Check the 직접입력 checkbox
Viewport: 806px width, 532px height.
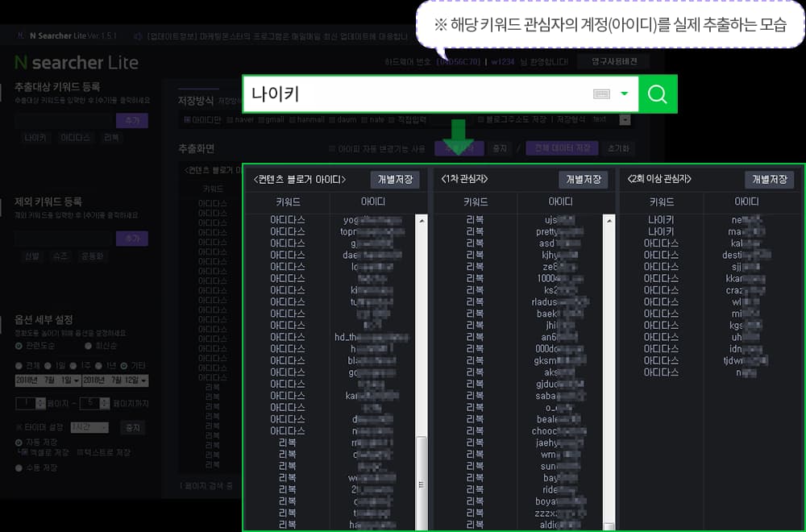(x=392, y=119)
